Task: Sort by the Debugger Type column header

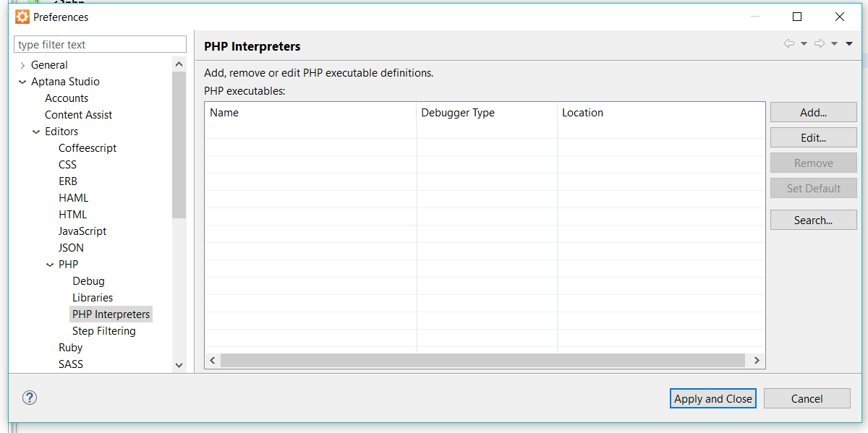Action: (487, 113)
